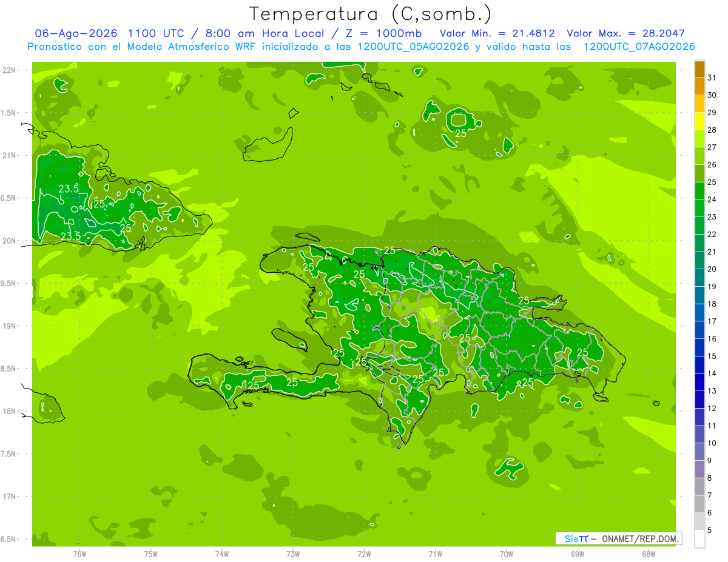Pick the purple colorbar band between 8 and 9
728x562 pixels.
pos(699,469)
